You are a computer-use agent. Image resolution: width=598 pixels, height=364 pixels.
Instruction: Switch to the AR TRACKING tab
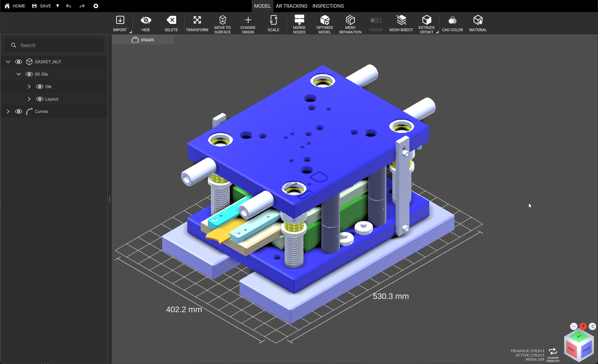pos(291,6)
